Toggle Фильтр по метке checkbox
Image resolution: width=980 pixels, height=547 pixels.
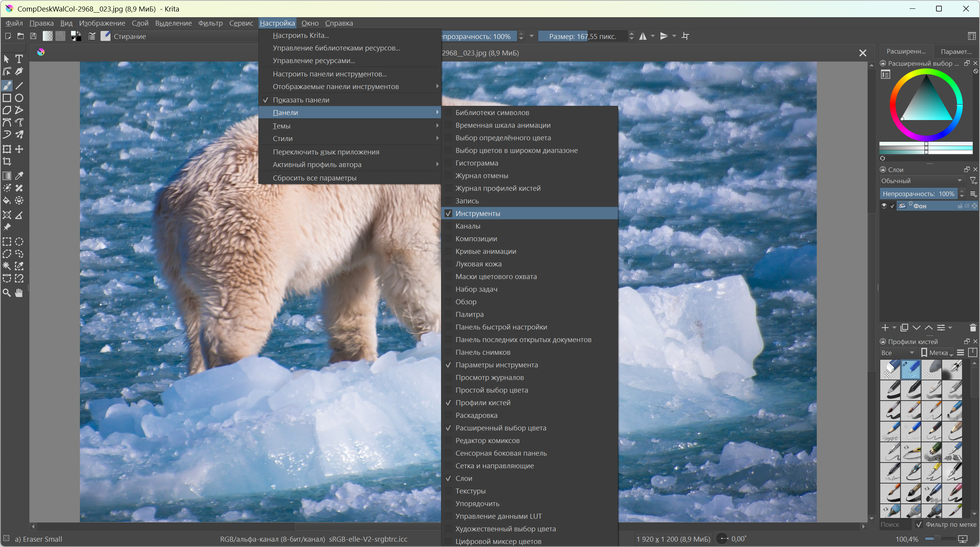tap(919, 524)
